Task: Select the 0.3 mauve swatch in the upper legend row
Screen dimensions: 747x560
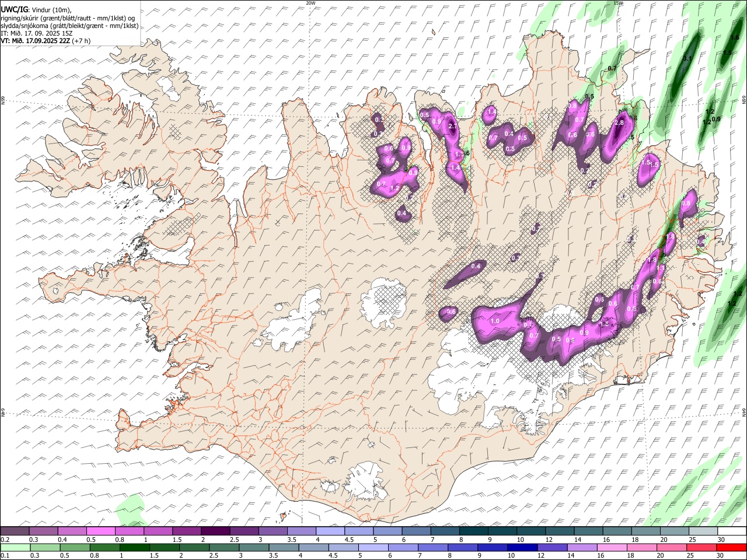Action: [43, 531]
